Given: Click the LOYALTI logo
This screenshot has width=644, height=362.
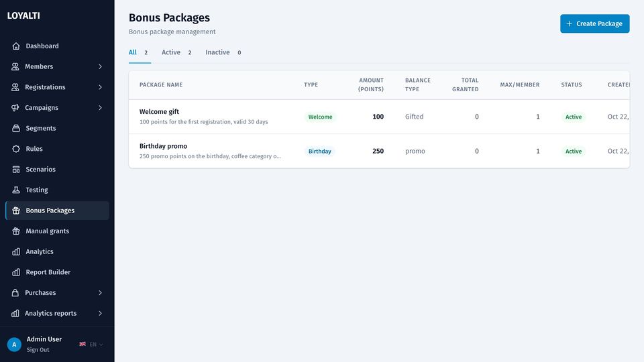Looking at the screenshot, I should (23, 15).
